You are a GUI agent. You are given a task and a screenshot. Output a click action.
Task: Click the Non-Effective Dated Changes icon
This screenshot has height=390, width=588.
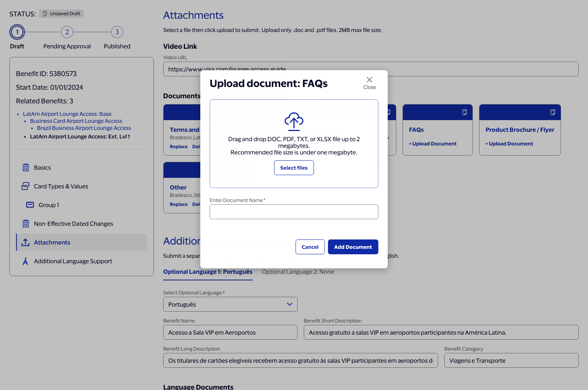(26, 224)
